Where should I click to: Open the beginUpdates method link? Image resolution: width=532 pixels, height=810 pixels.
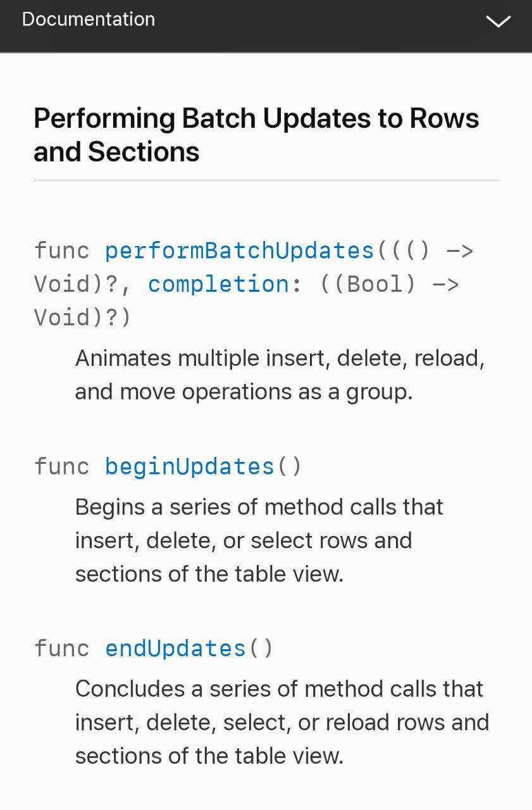coord(190,466)
